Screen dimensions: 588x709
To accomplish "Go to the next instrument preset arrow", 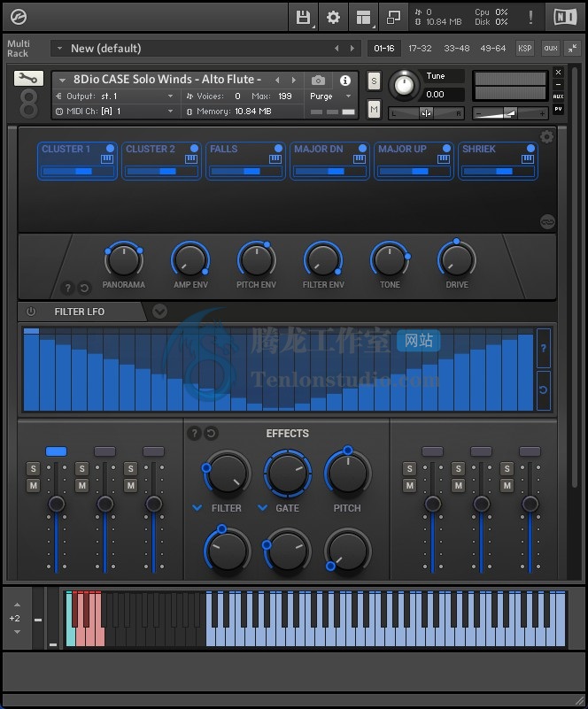I will tap(294, 80).
